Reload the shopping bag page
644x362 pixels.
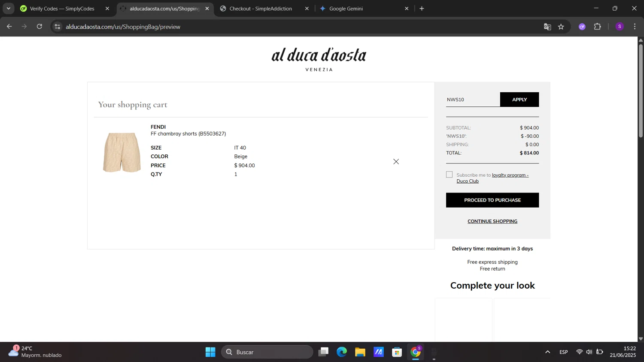pyautogui.click(x=39, y=27)
